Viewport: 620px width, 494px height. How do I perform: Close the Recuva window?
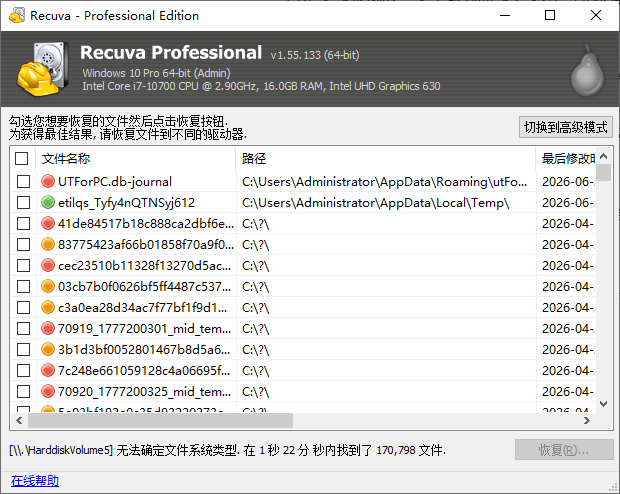pos(596,15)
